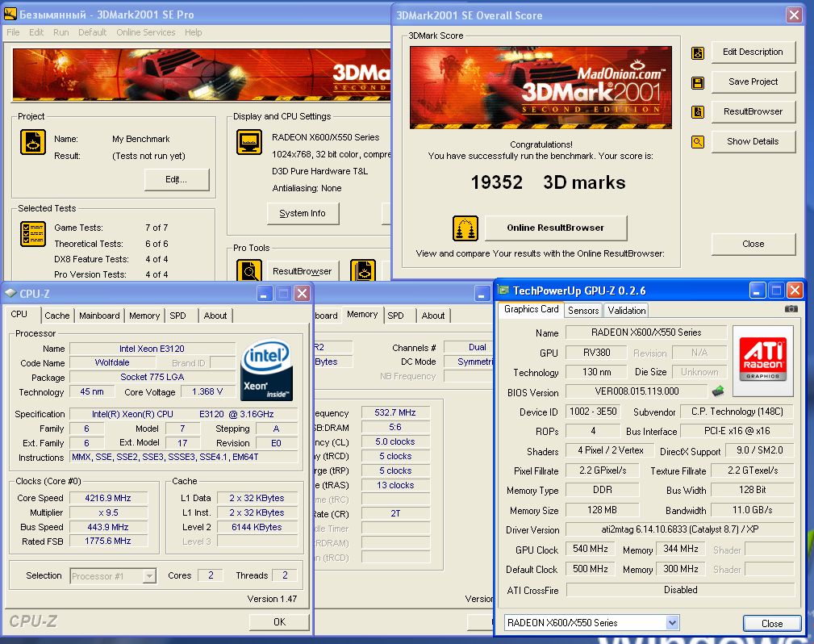Image resolution: width=814 pixels, height=644 pixels.
Task: Click the Show Details magnifier icon
Action: 698,142
